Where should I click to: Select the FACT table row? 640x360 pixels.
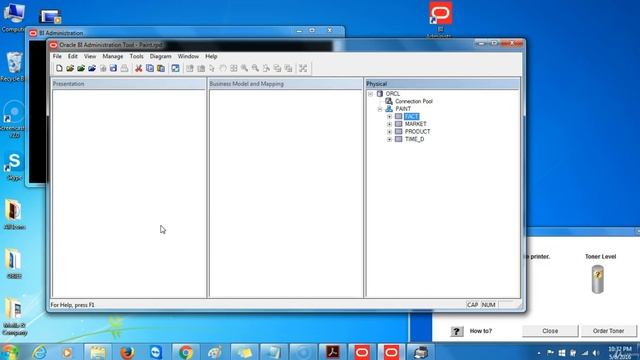411,117
